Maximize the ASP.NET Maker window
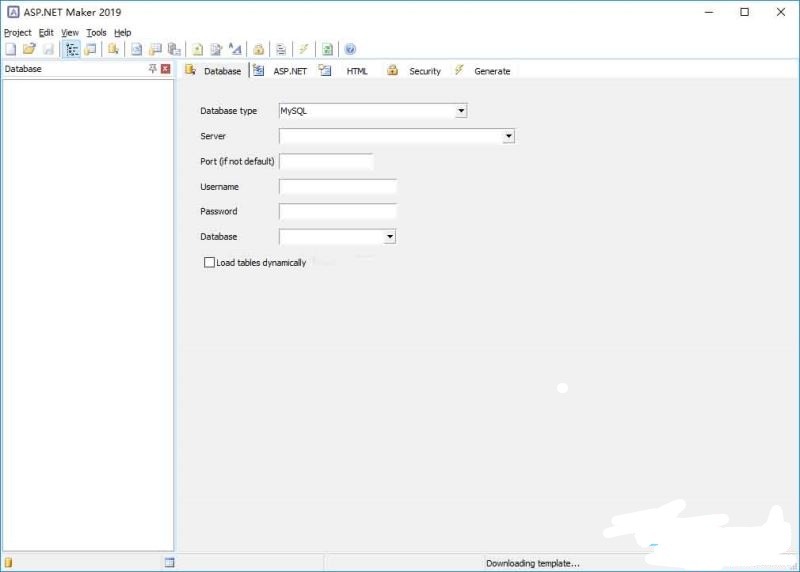Viewport: 800px width, 572px height. pyautogui.click(x=744, y=12)
